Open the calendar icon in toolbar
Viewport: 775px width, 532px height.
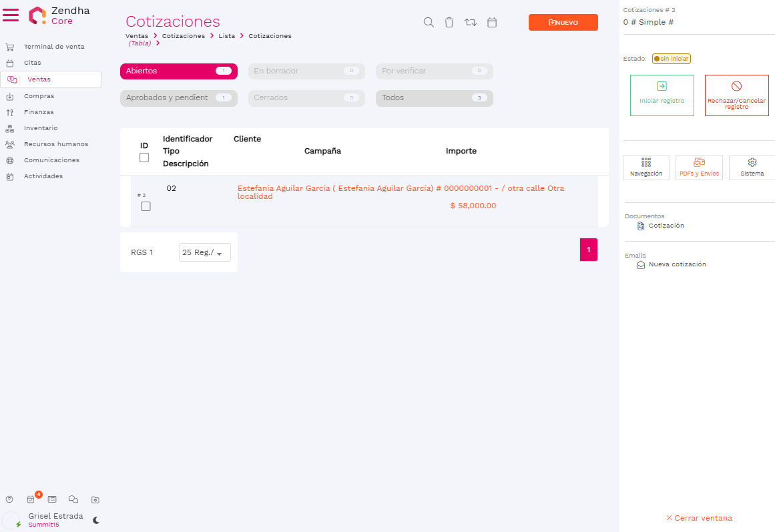(492, 23)
